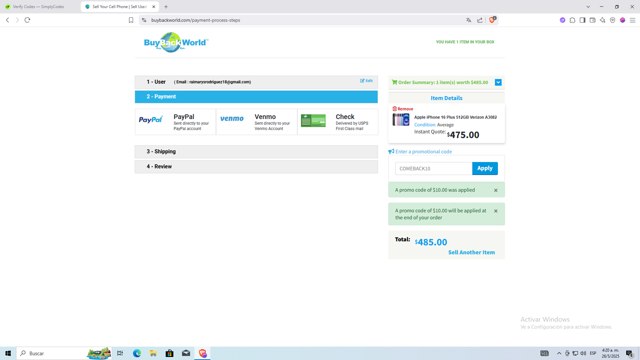Toggle the browser sidebar panel icon
This screenshot has width=640, height=360.
click(582, 20)
